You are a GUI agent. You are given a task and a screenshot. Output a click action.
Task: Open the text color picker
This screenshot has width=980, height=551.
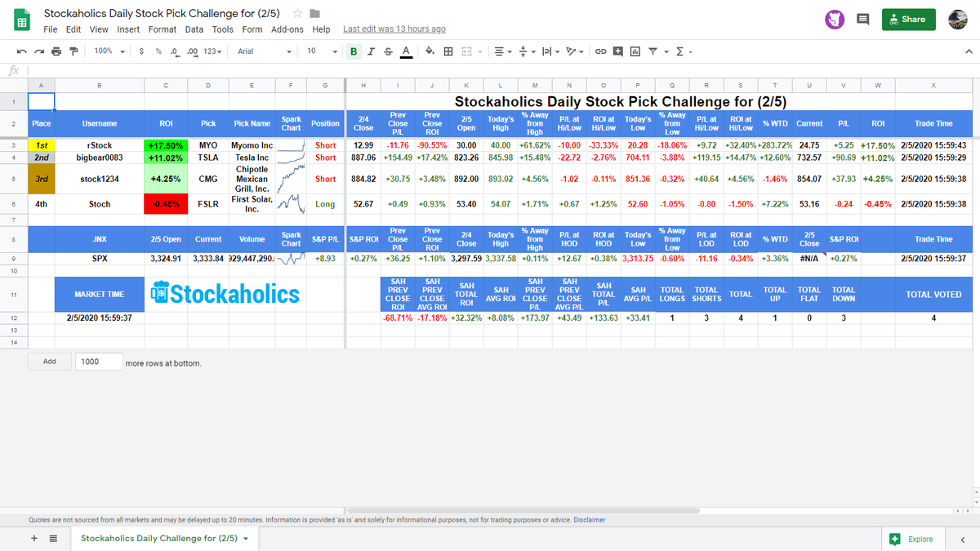pyautogui.click(x=405, y=51)
